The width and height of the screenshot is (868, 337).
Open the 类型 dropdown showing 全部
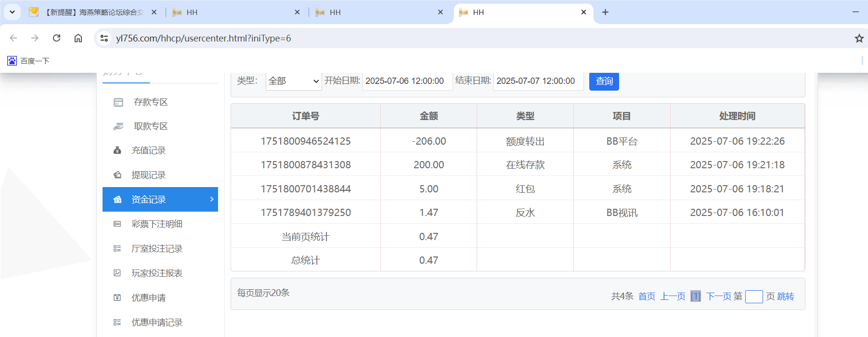pos(294,81)
